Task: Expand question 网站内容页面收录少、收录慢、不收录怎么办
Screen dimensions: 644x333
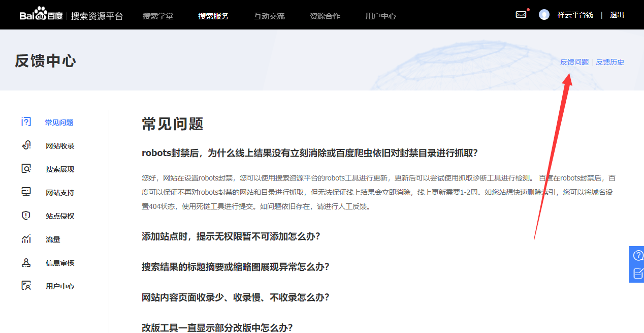Action: pyautogui.click(x=235, y=297)
